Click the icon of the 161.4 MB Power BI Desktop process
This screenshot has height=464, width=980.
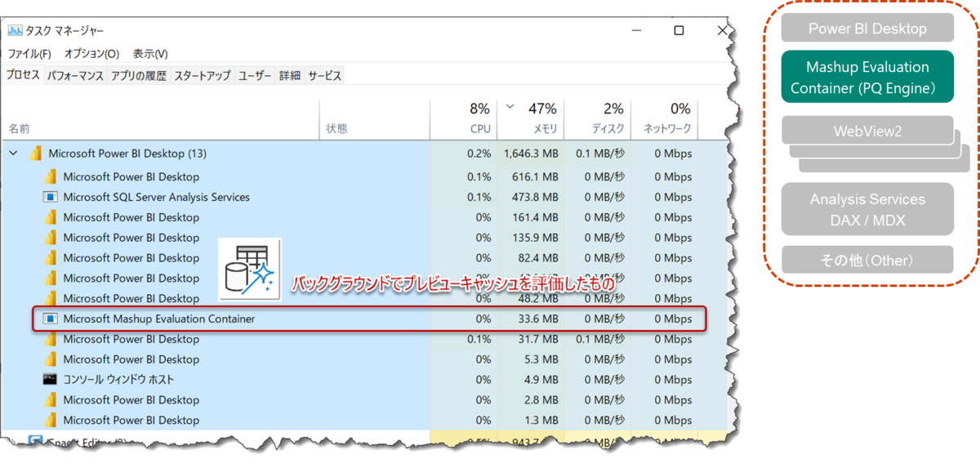coord(50,217)
